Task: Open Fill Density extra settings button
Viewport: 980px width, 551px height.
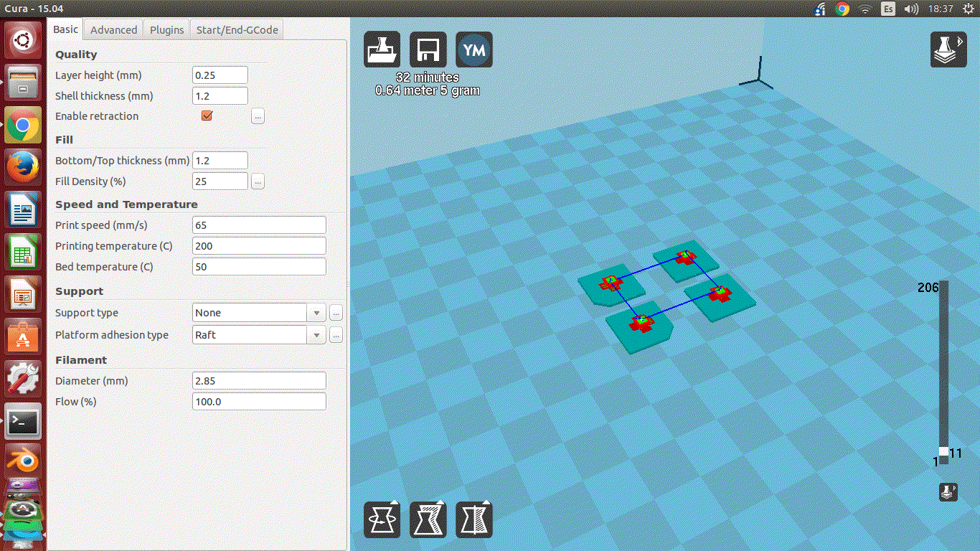Action: [258, 182]
